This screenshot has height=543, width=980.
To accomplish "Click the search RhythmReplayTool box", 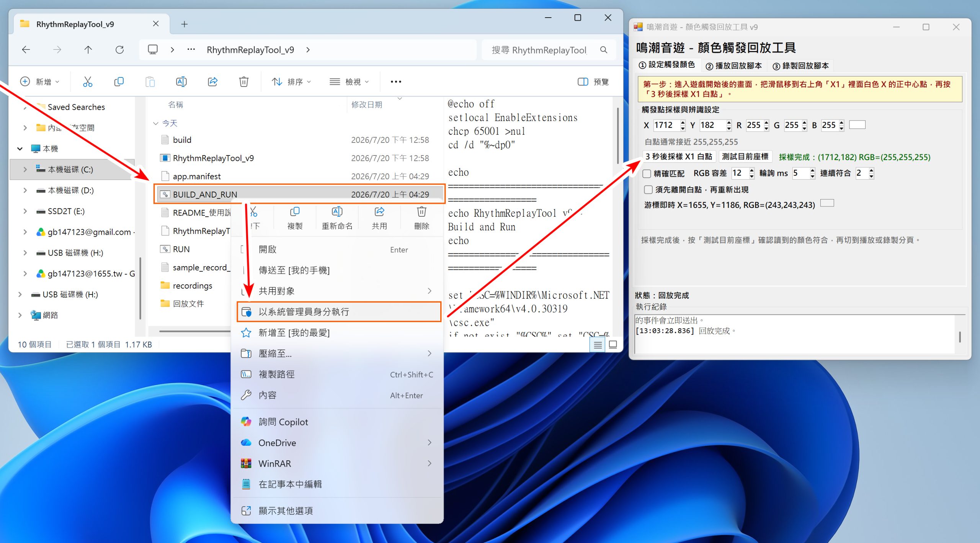I will tap(540, 50).
